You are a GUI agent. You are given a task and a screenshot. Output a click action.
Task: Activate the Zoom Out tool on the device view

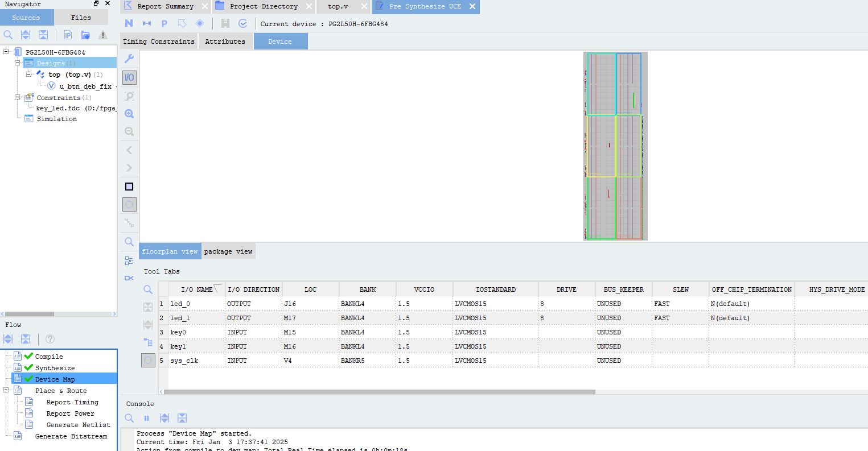(x=129, y=131)
